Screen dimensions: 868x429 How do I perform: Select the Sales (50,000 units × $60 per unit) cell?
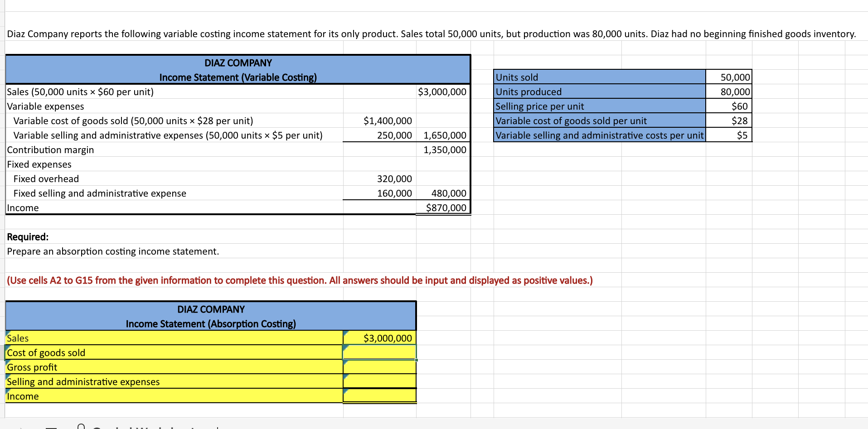tap(174, 92)
